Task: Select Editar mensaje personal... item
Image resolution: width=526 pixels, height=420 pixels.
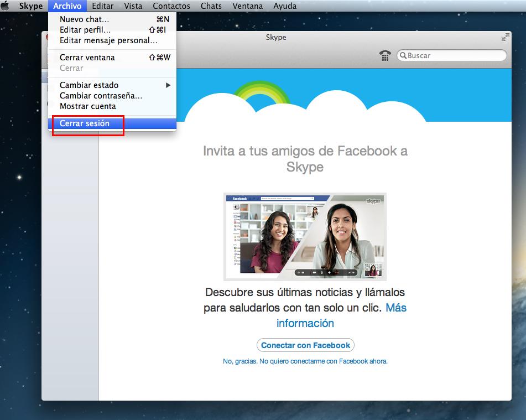Action: [x=108, y=40]
